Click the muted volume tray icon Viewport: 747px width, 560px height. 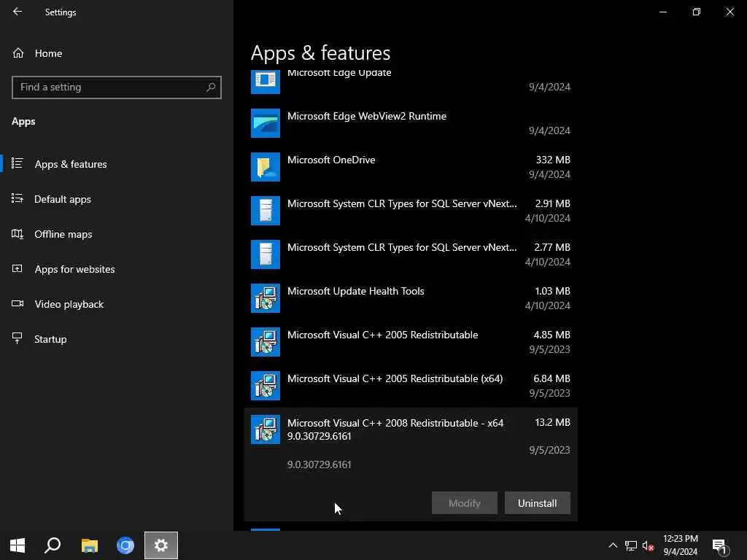coord(648,545)
